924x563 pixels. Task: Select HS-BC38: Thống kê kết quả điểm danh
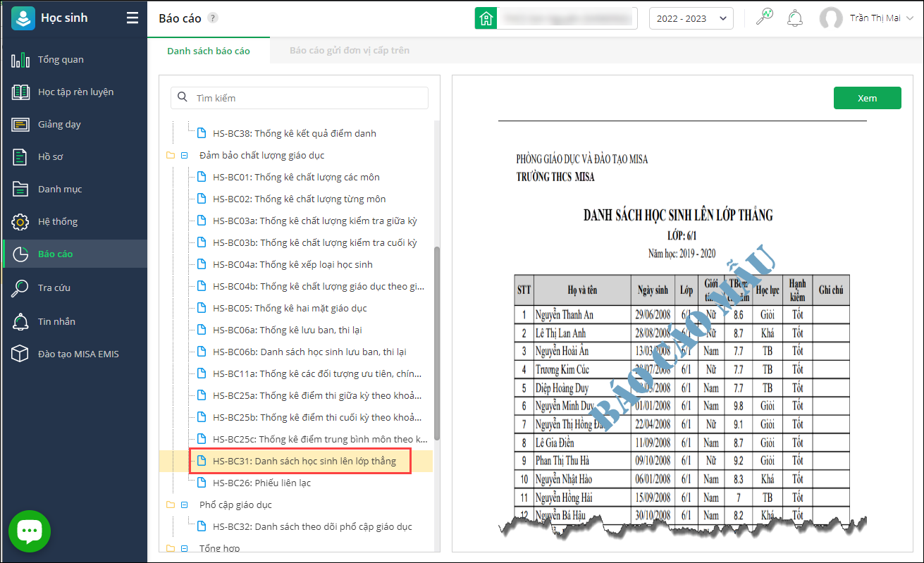[x=295, y=134]
